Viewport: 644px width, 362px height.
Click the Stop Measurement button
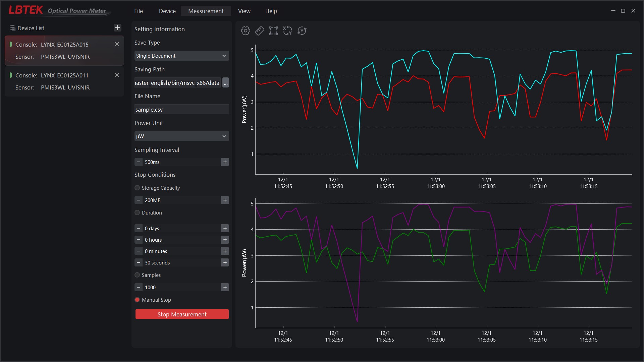pos(182,314)
